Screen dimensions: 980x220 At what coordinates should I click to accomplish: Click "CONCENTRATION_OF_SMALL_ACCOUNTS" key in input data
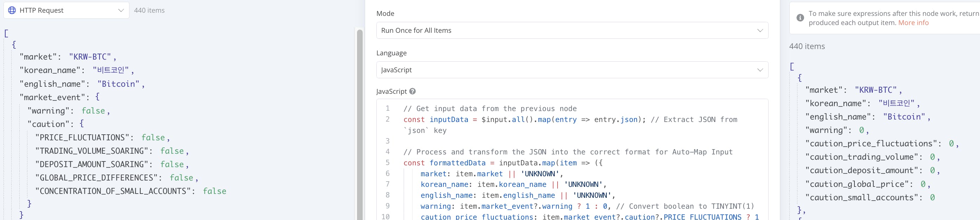pyautogui.click(x=113, y=191)
